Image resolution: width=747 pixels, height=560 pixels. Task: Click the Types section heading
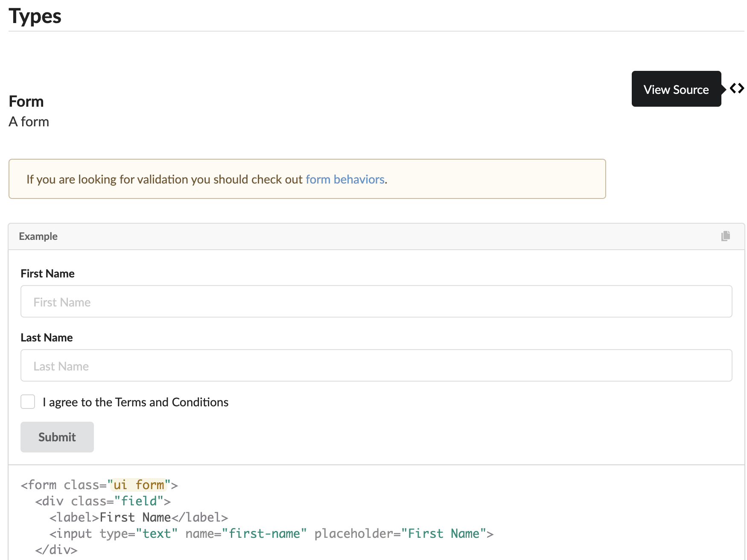coord(35,16)
